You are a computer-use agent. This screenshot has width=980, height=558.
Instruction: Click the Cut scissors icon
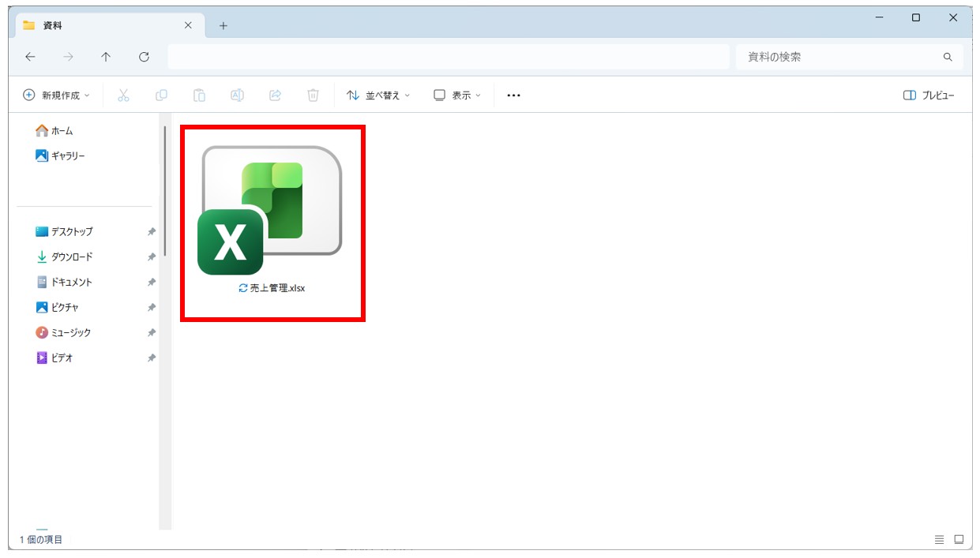click(123, 95)
